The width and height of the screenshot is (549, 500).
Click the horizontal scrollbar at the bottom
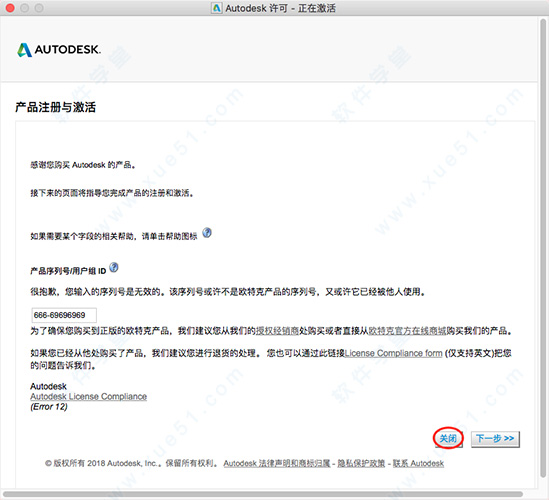tap(263, 494)
